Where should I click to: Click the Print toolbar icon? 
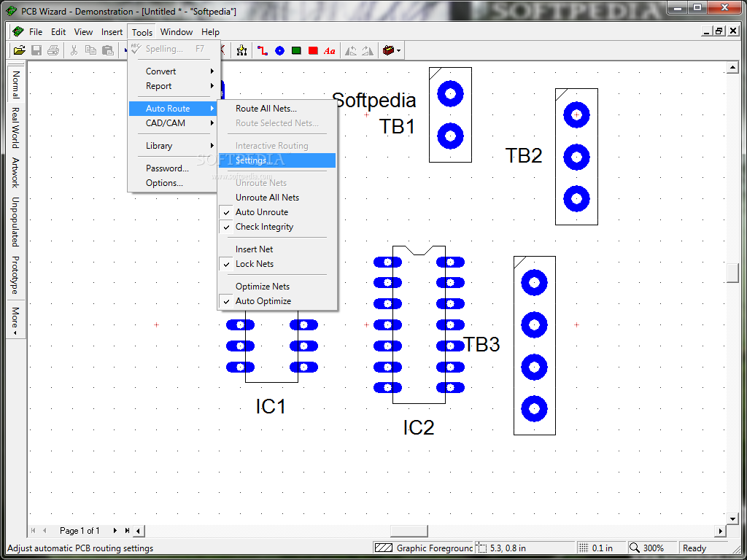[53, 50]
